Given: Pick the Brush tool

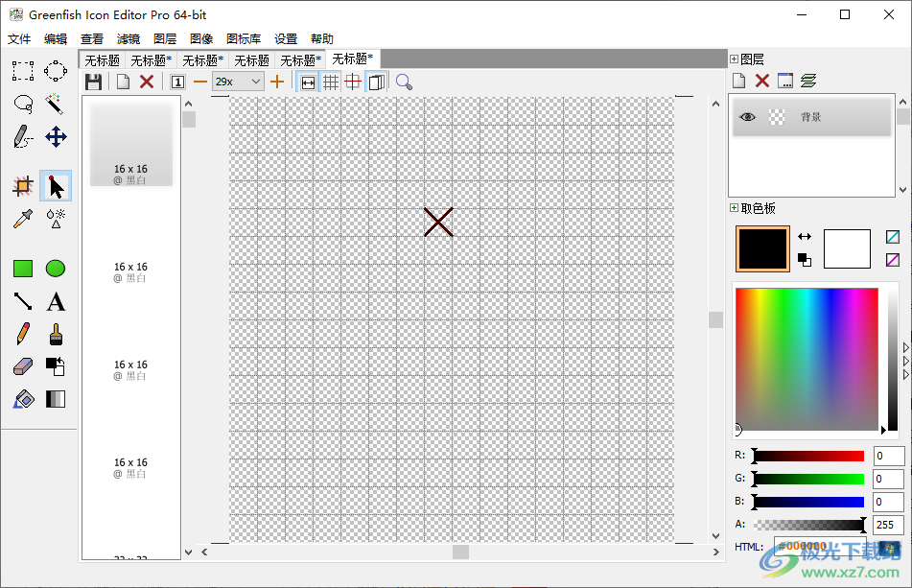Looking at the screenshot, I should click(56, 334).
